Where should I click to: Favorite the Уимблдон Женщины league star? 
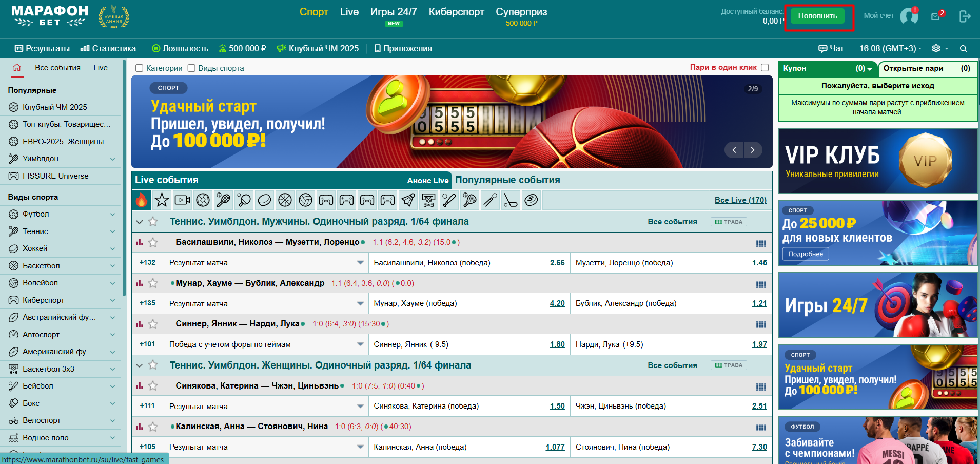click(153, 365)
